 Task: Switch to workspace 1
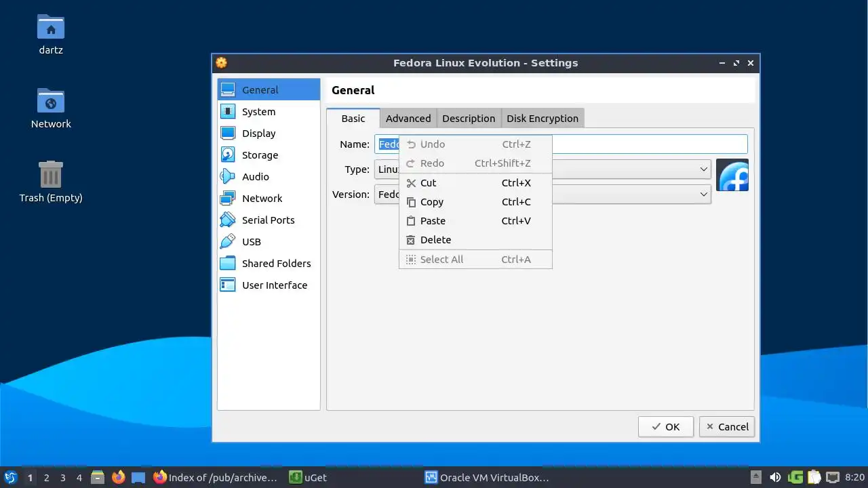point(30,477)
